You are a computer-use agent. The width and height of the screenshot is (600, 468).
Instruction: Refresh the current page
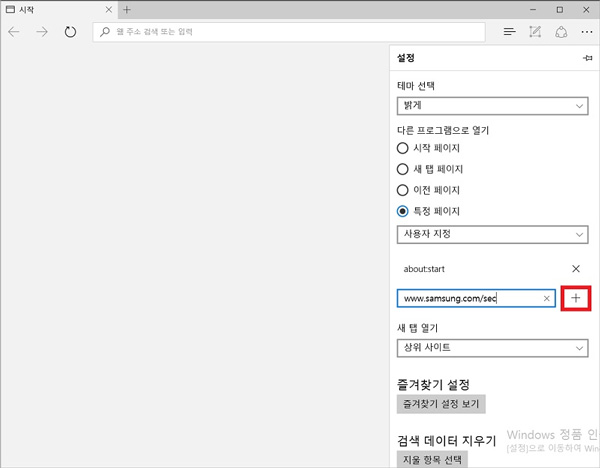[x=70, y=32]
